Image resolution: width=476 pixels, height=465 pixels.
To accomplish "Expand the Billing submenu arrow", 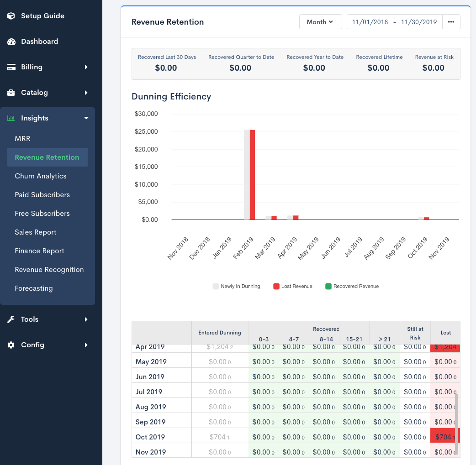I will [x=86, y=67].
